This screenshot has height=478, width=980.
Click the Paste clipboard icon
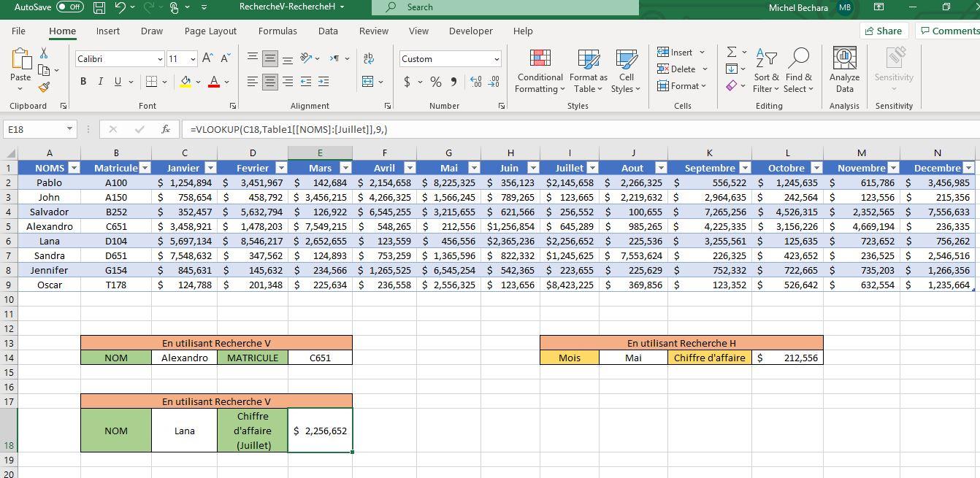click(20, 59)
